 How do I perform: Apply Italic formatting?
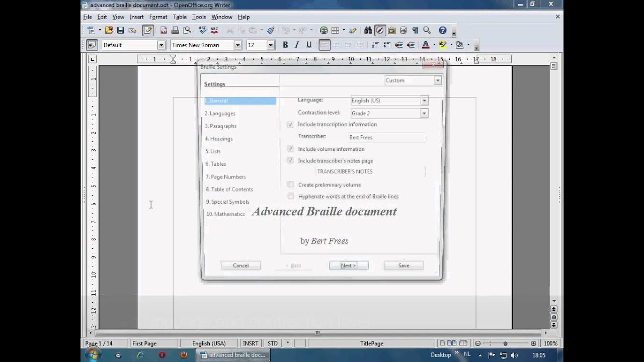(297, 45)
